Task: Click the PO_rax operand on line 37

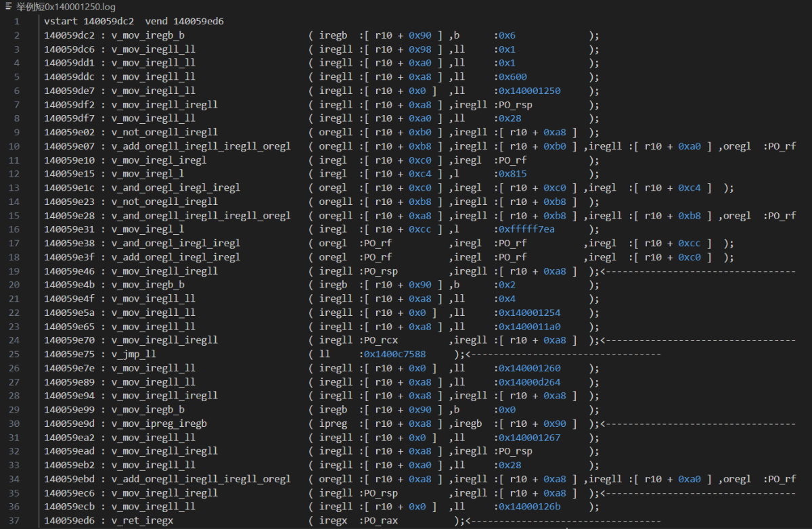Action: point(380,520)
